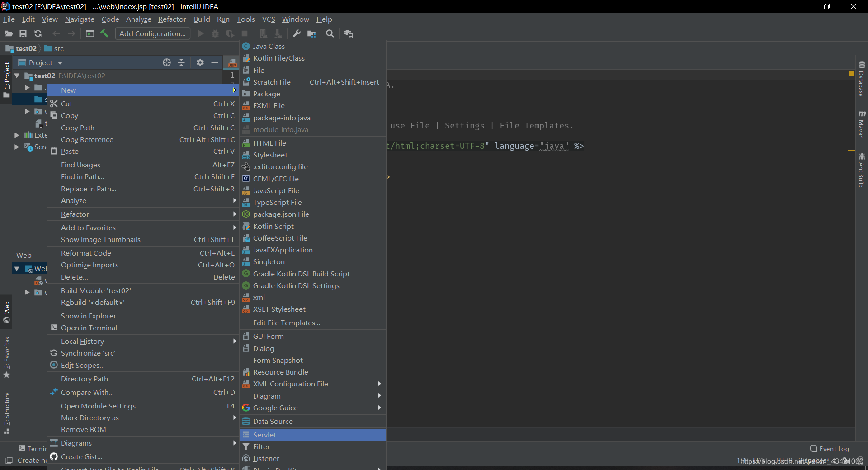The width and height of the screenshot is (868, 470).
Task: Expand the Local History submenu
Action: click(143, 341)
